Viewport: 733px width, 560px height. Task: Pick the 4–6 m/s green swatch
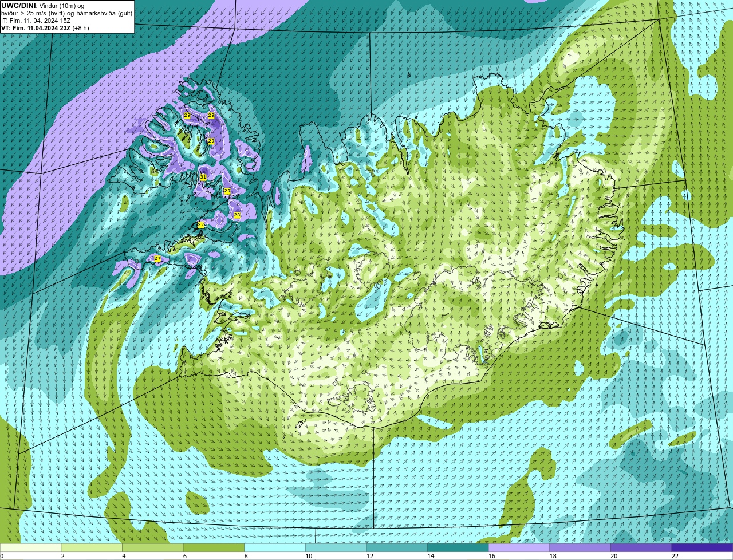click(x=153, y=547)
